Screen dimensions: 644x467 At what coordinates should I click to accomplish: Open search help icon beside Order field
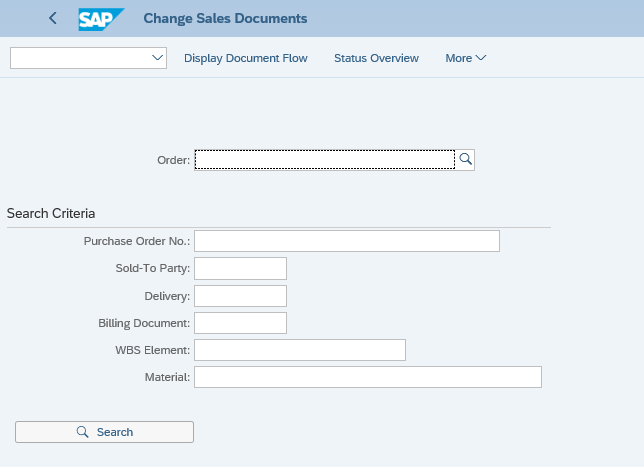465,160
